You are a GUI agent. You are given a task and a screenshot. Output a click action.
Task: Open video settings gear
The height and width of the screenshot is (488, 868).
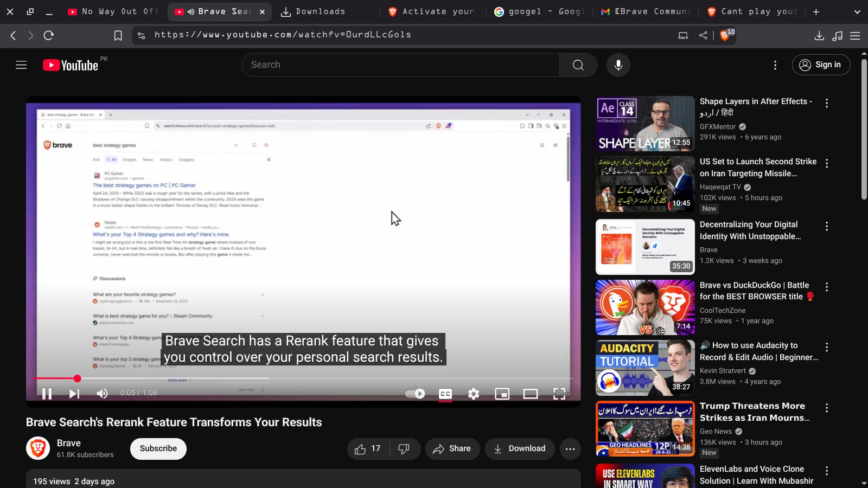(474, 394)
